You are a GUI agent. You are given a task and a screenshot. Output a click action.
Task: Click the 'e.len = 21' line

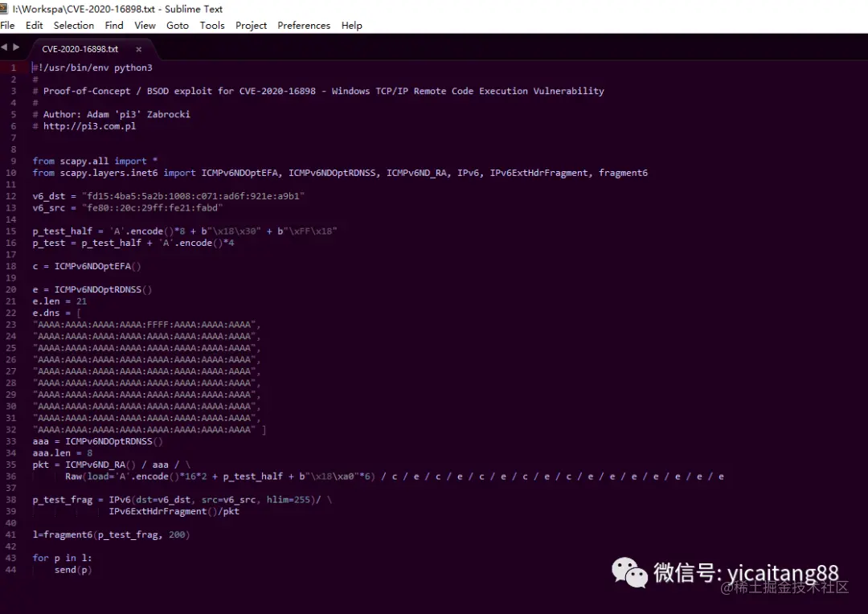59,301
